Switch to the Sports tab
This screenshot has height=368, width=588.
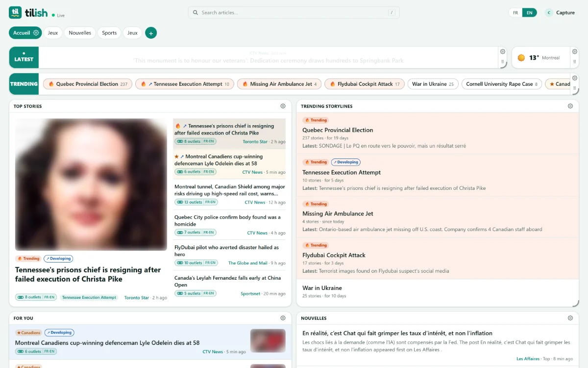tap(109, 33)
